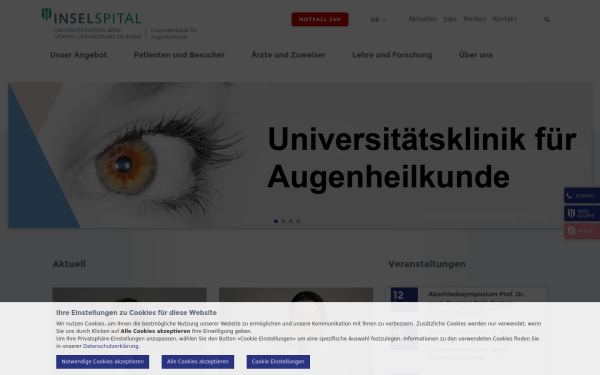Viewport: 600px width, 375px height.
Task: Open the first Aktuell news thumbnail
Action: [x=129, y=331]
